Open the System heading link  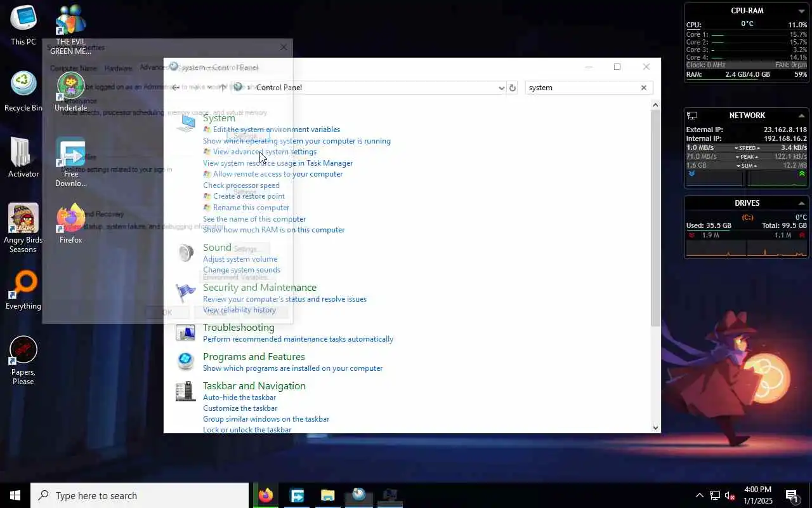pyautogui.click(x=219, y=118)
